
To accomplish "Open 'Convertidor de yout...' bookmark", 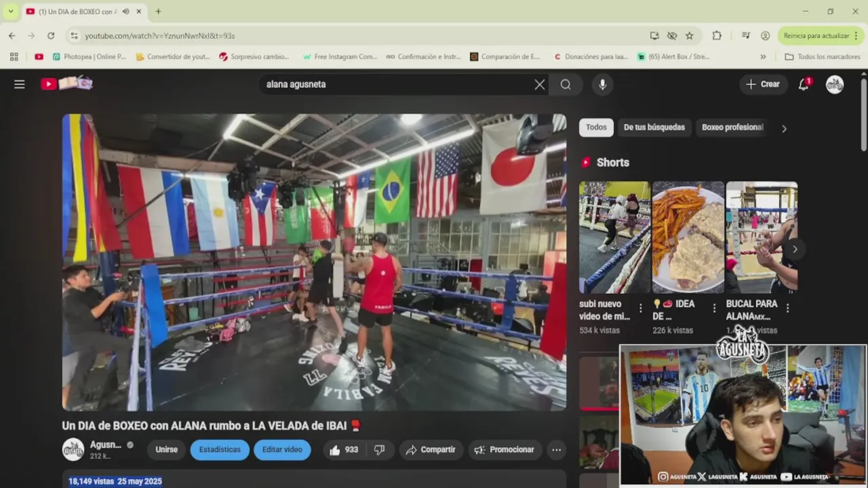I will [x=173, y=57].
